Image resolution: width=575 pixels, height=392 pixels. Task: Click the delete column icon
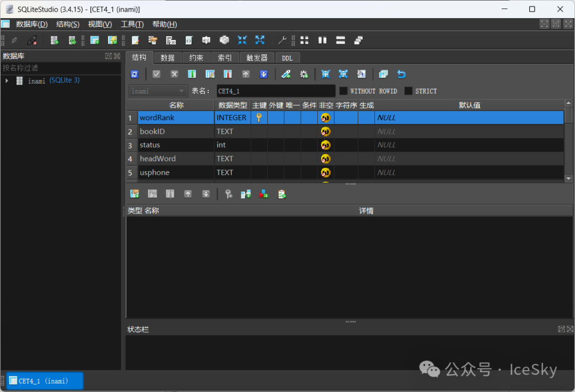pos(228,74)
